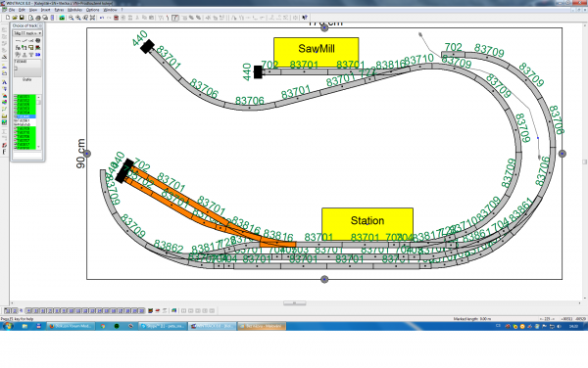
Task: Toggle layer 20 button in bottom bar
Action: 141,310
